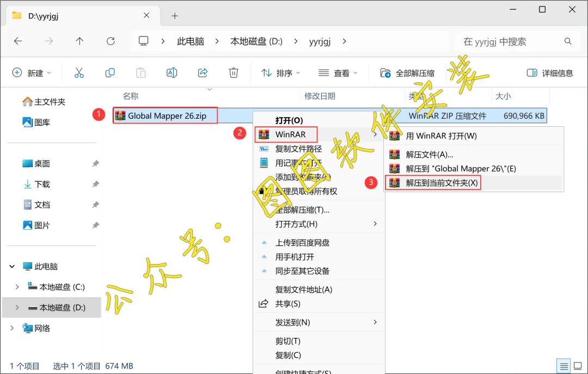Open 图库 in the sidebar
Image resolution: width=588 pixels, height=374 pixels.
(36, 122)
